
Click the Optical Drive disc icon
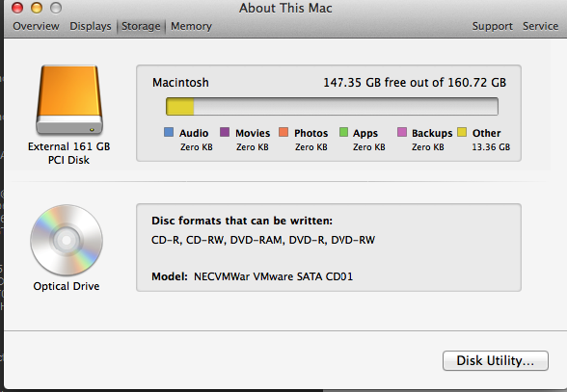67,240
